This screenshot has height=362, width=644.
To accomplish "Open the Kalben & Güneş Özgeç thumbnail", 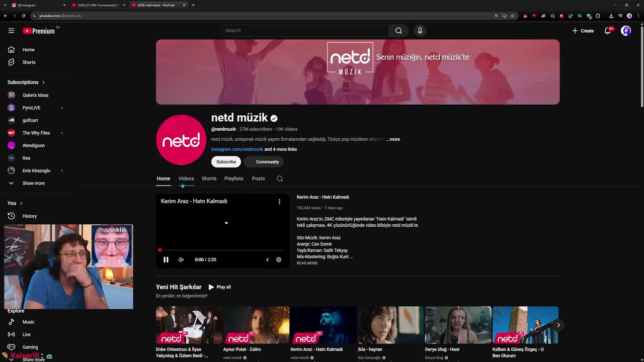I will pyautogui.click(x=525, y=325).
